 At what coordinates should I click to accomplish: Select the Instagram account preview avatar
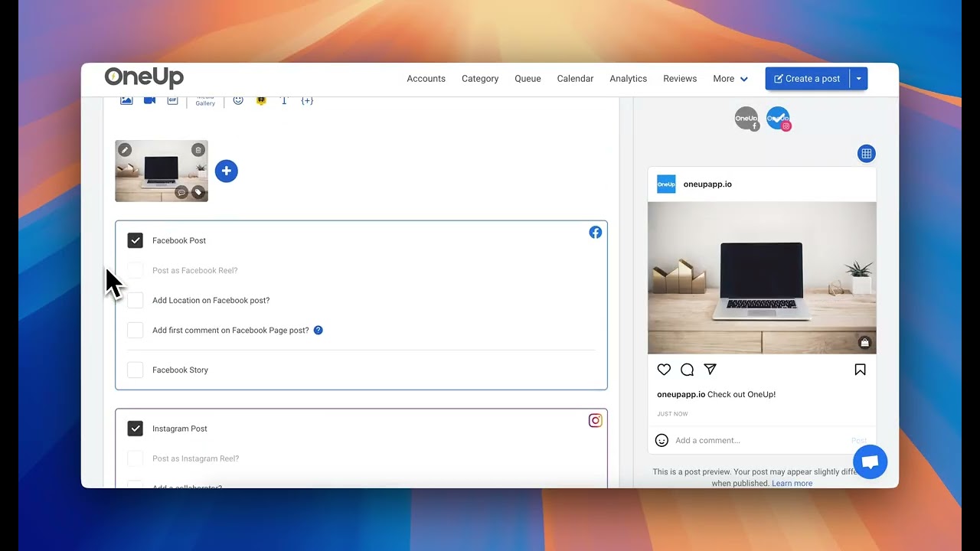(778, 119)
